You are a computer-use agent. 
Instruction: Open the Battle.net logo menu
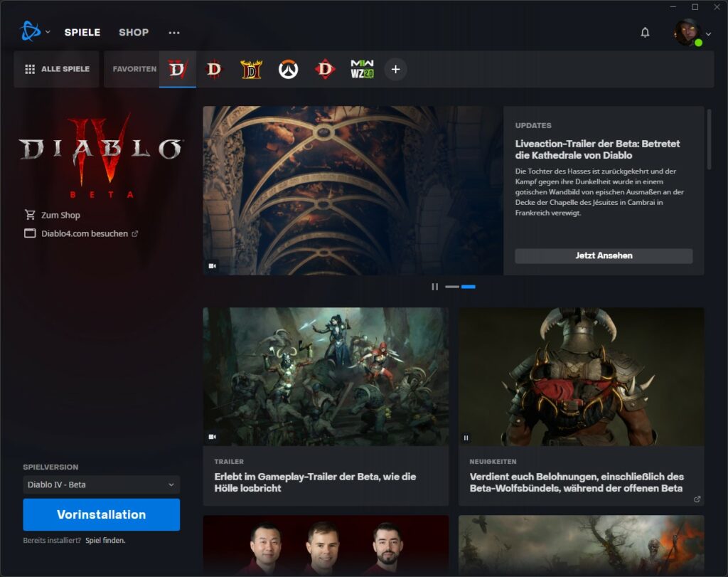point(30,31)
